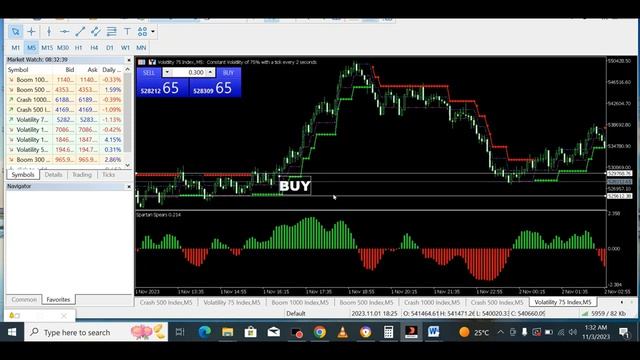The height and width of the screenshot is (360, 640).
Task: Open Task View on taskbar
Action: click(180, 332)
